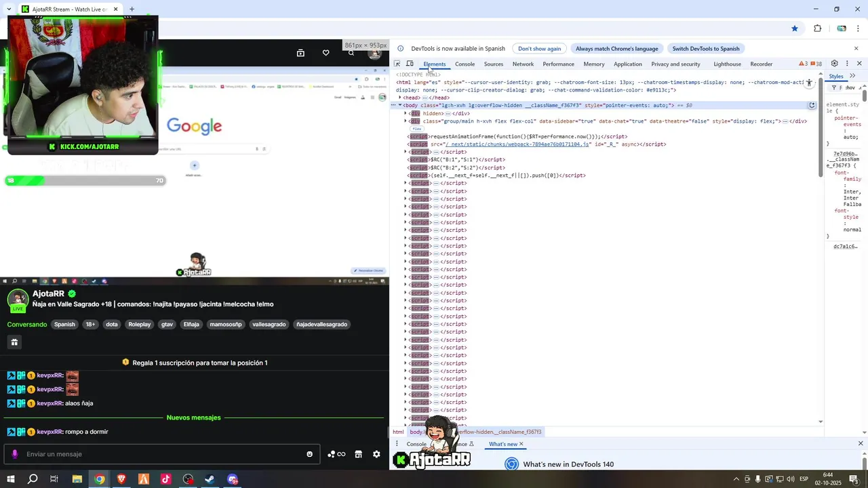The width and height of the screenshot is (868, 488).
Task: Click Don't show again button
Action: [x=540, y=49]
